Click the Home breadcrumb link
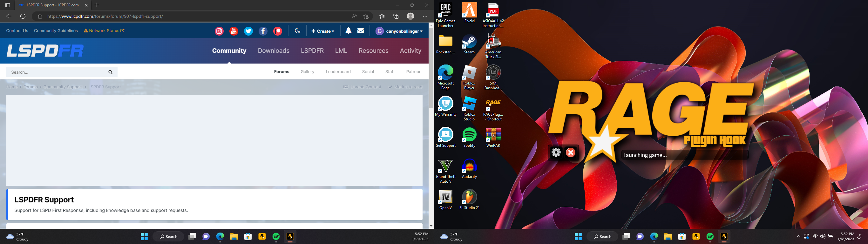Image resolution: width=868 pixels, height=244 pixels. [12, 87]
